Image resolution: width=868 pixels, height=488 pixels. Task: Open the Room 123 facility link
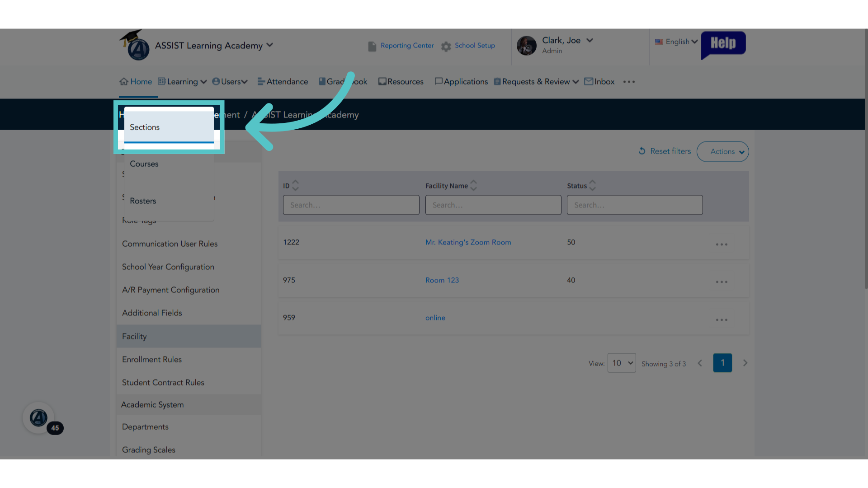coord(442,280)
